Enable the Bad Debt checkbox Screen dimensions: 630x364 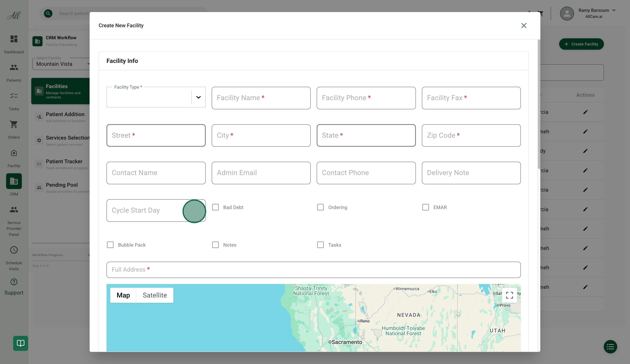coord(215,207)
